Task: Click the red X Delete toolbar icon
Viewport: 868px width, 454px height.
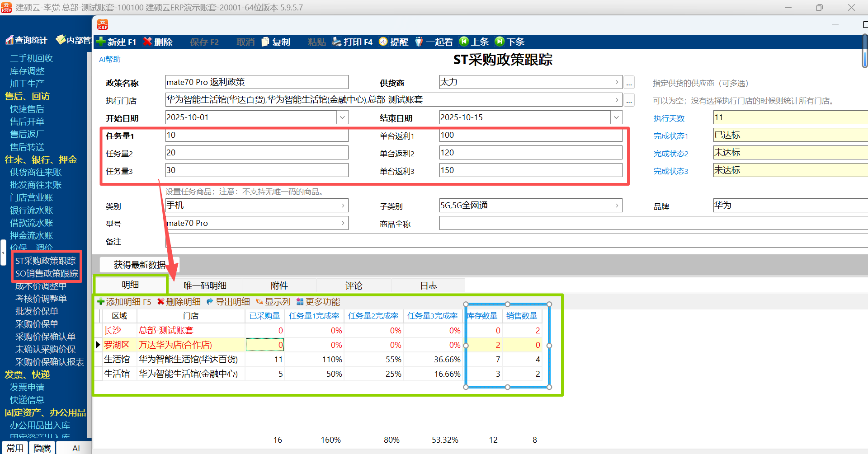Action: [x=147, y=42]
